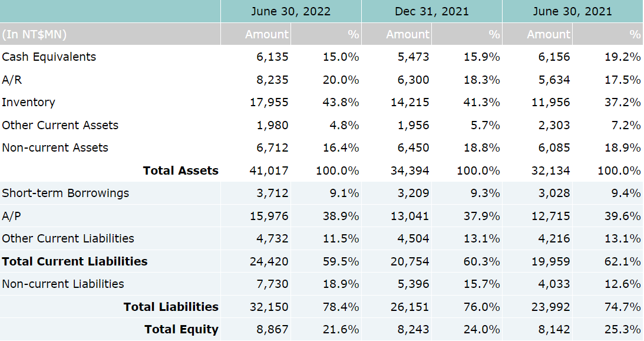This screenshot has width=644, height=341.
Task: Select the Non-current Liabilities row label
Action: pos(63,284)
